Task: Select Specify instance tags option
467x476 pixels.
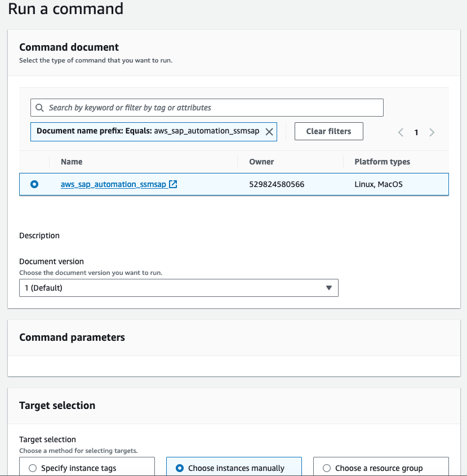Action: 33,468
